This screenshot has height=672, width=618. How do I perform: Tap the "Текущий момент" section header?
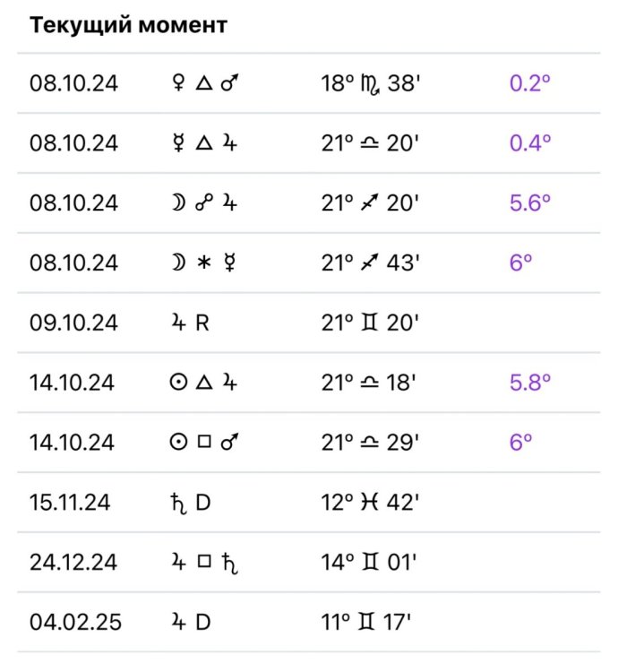[128, 25]
